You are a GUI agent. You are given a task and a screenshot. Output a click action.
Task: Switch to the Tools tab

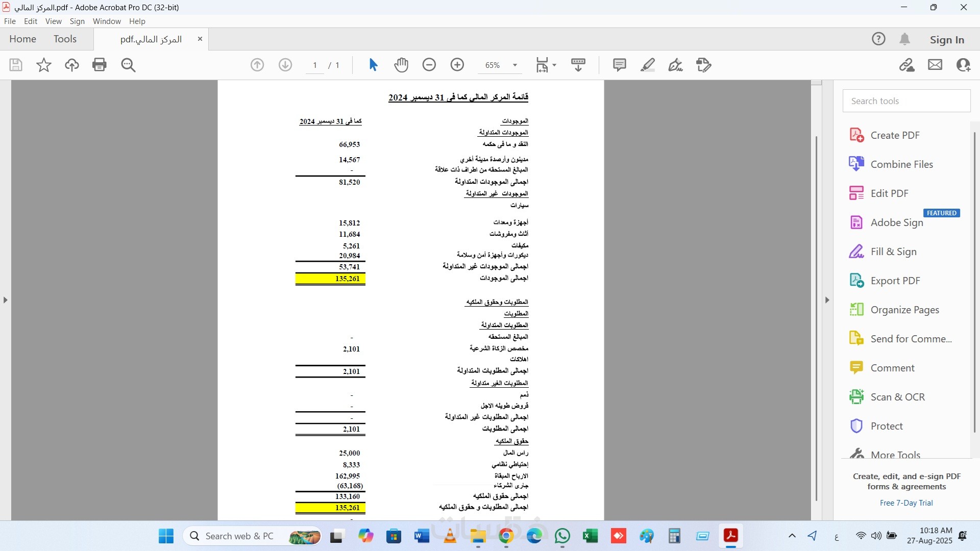65,39
